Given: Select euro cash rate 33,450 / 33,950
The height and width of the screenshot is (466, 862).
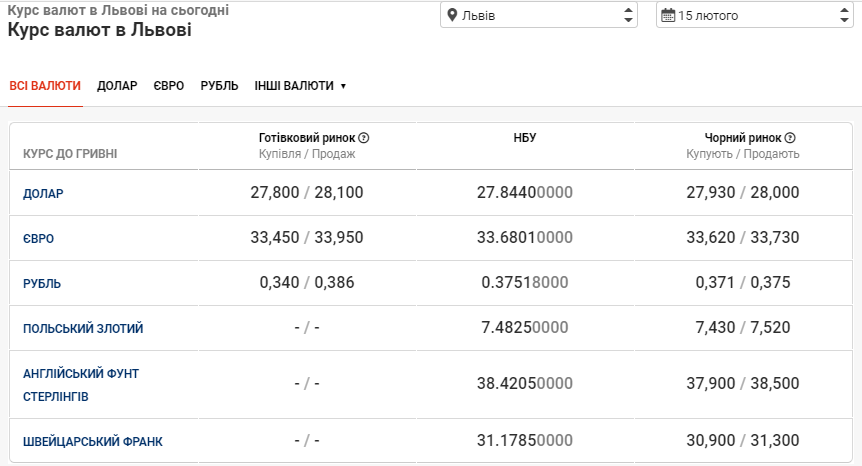Looking at the screenshot, I should [x=307, y=237].
